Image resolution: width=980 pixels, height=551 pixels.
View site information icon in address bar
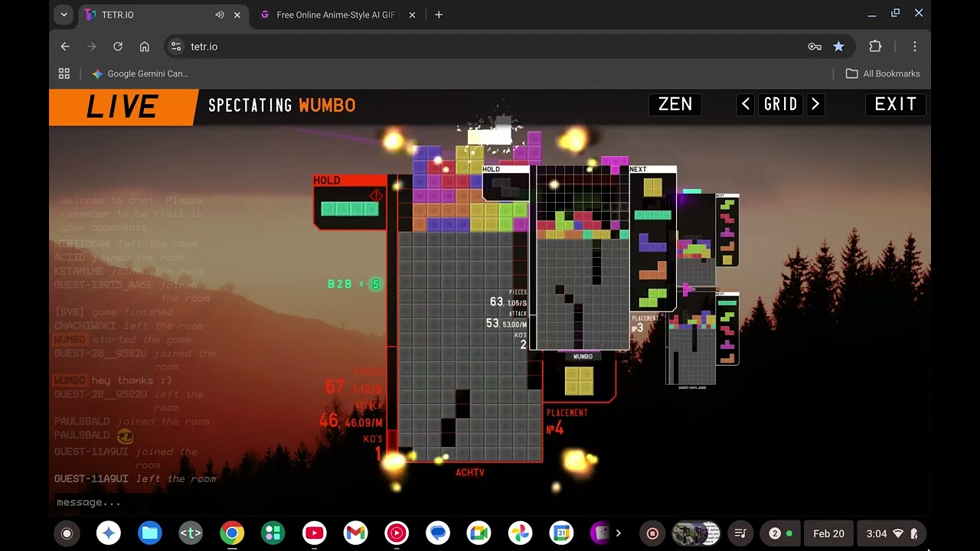pyautogui.click(x=176, y=47)
